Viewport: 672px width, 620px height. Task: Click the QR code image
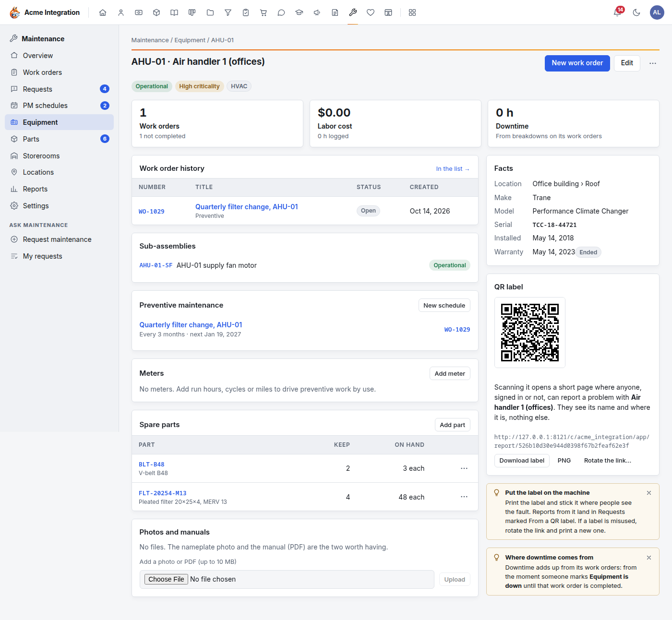click(x=530, y=333)
